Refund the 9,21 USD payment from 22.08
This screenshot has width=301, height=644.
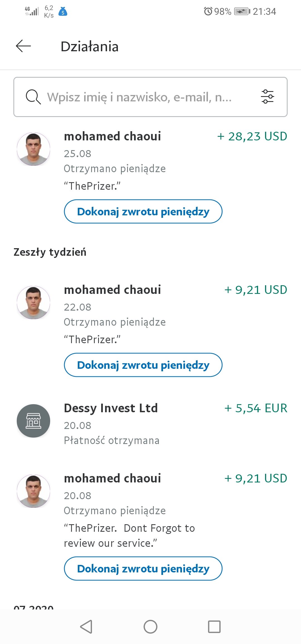143,365
